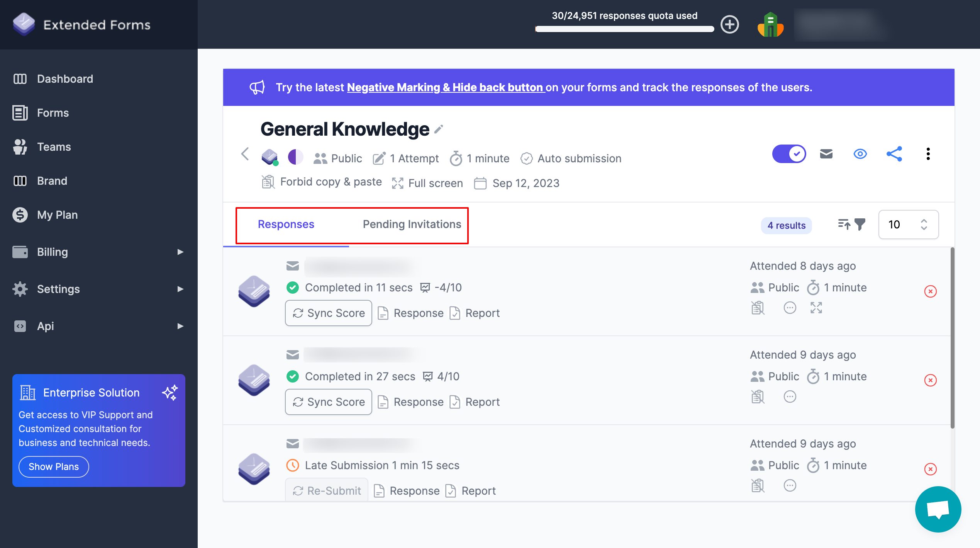Click Negative Marking & Hide back button link
The height and width of the screenshot is (548, 980).
pyautogui.click(x=445, y=86)
